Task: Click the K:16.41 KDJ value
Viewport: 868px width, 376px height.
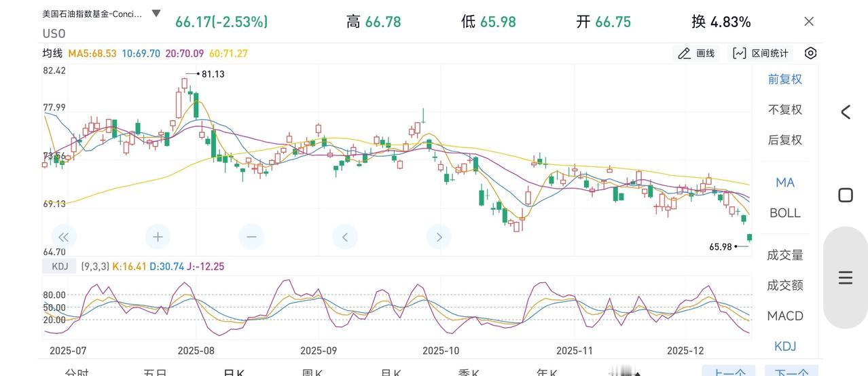Action: pos(130,267)
